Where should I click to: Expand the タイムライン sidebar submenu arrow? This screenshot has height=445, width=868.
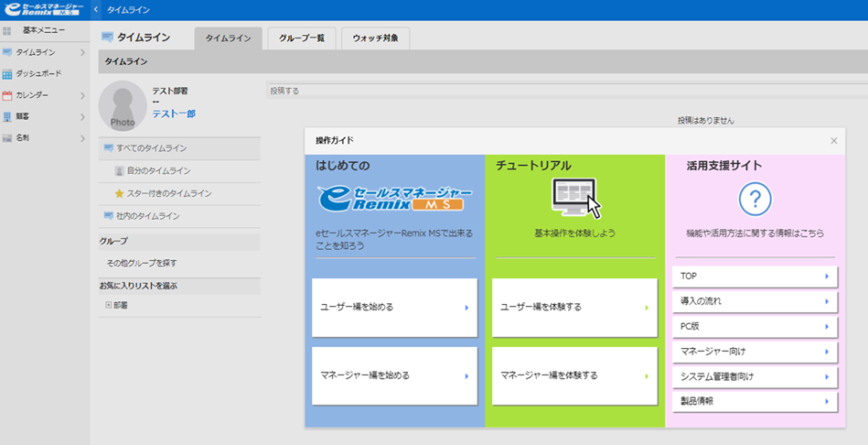[x=82, y=52]
